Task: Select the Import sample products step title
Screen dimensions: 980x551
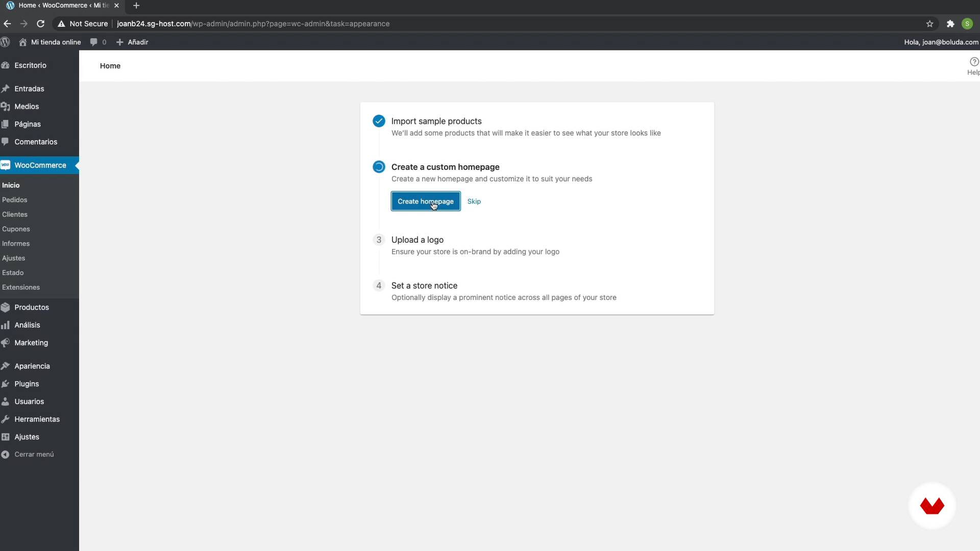Action: click(436, 121)
